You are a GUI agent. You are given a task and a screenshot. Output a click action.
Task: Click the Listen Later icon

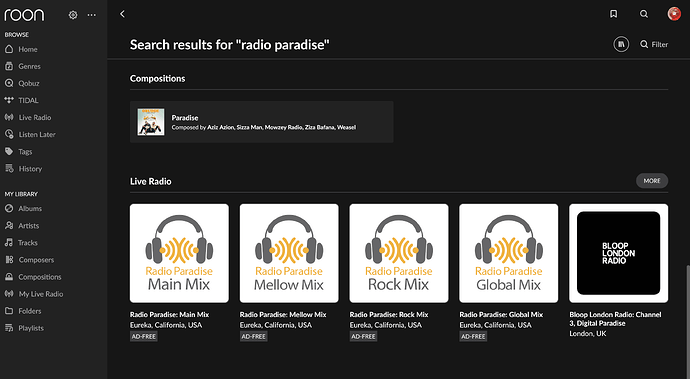tap(9, 134)
